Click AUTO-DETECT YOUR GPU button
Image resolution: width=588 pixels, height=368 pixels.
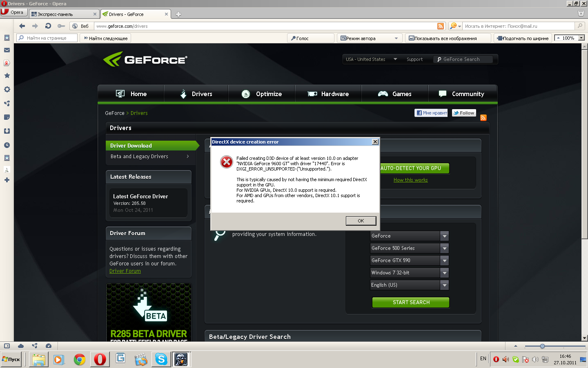pyautogui.click(x=411, y=168)
